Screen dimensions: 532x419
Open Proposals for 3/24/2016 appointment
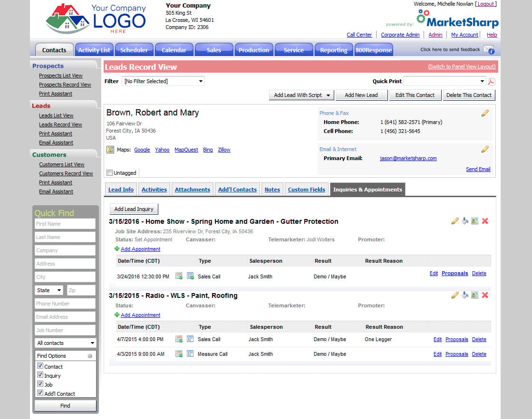[455, 273]
